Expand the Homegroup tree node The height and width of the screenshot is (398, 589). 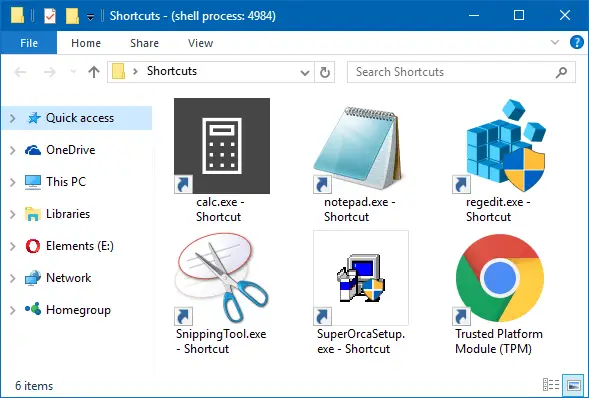13,310
